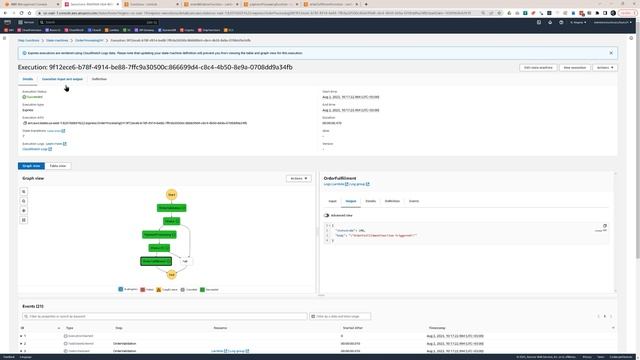This screenshot has height=360, width=640.
Task: Reload the browser page
Action: click(21, 13)
